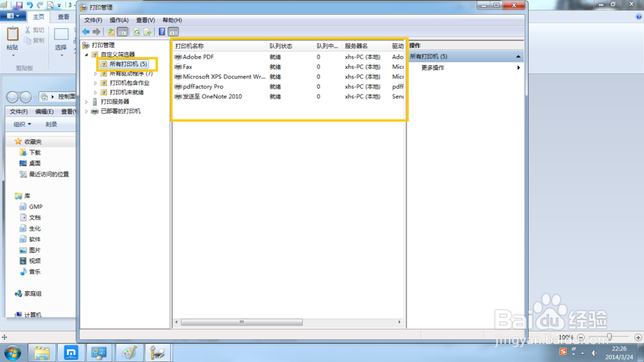Select the Fax printer icon
644x362 pixels.
pos(178,66)
